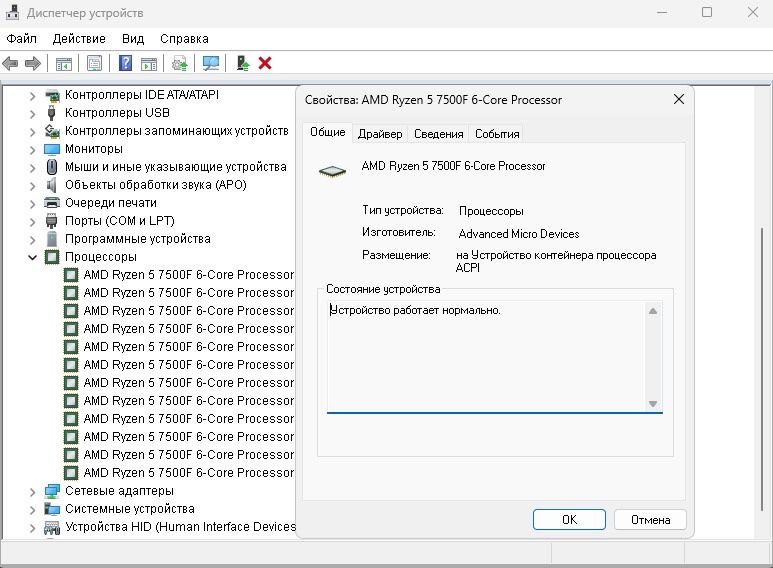Screen dimensions: 773x568
Task: Collapse the Процессоры node
Action: tap(33, 257)
